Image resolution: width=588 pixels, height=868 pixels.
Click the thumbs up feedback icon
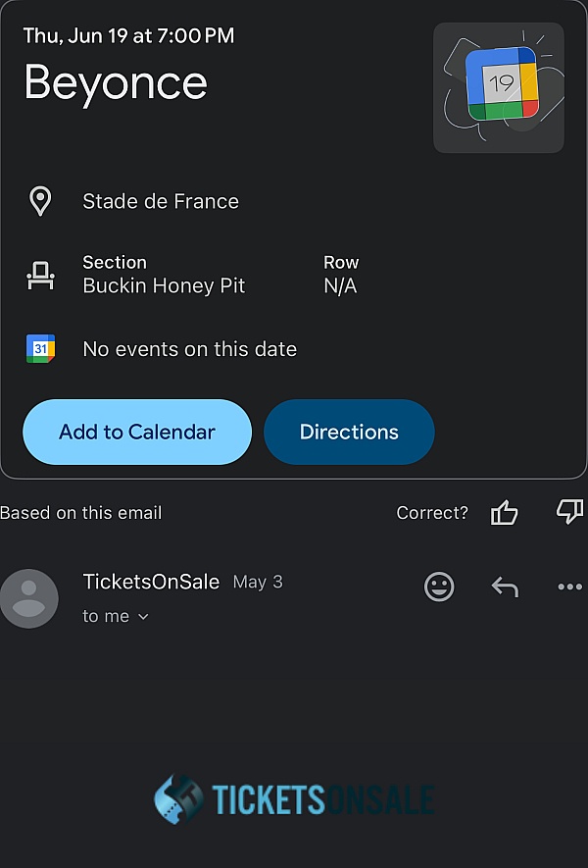point(504,512)
